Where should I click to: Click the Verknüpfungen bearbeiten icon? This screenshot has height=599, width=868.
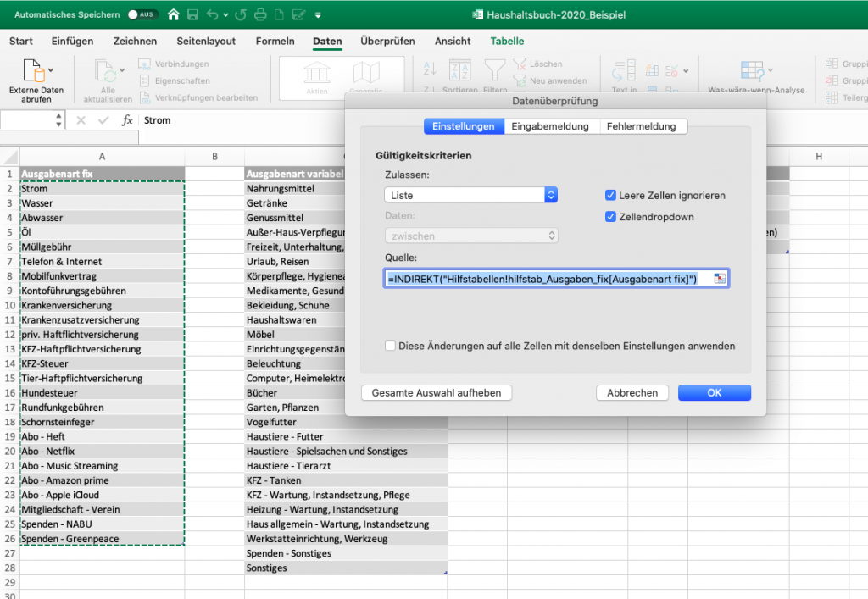point(144,98)
